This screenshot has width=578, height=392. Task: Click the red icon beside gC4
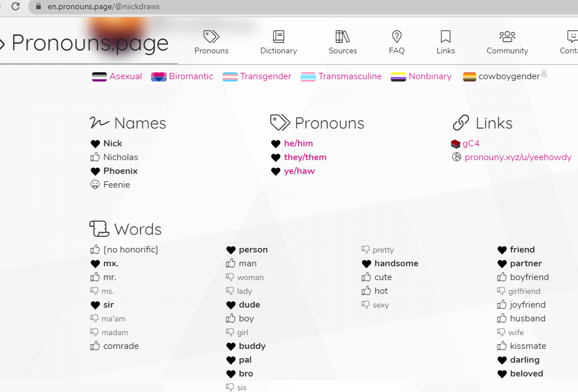[456, 143]
